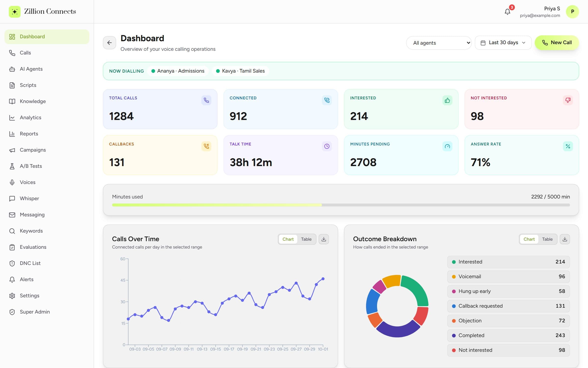Open the DNC List page

pyautogui.click(x=47, y=263)
